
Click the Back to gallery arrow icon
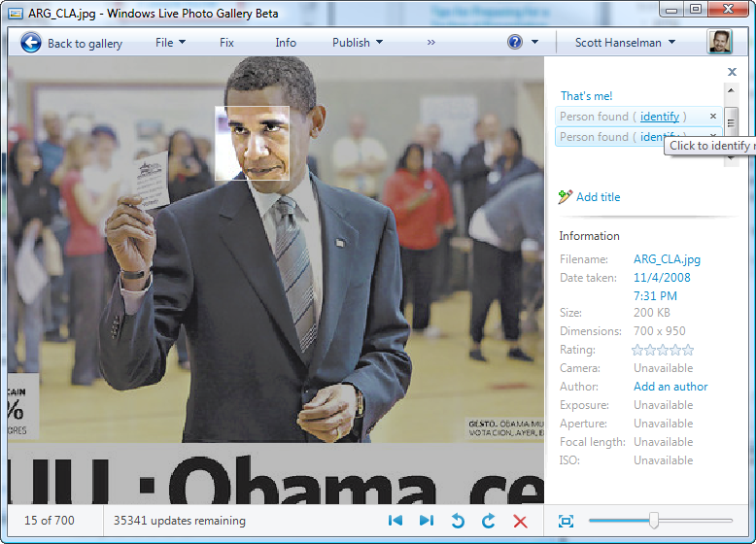tap(31, 43)
